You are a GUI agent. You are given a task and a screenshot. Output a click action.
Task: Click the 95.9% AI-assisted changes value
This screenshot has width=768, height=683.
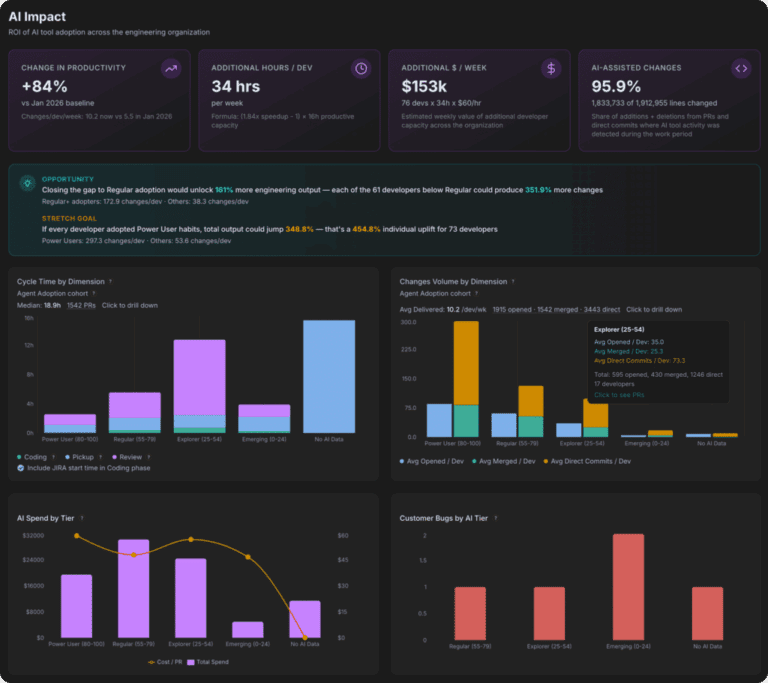click(616, 87)
